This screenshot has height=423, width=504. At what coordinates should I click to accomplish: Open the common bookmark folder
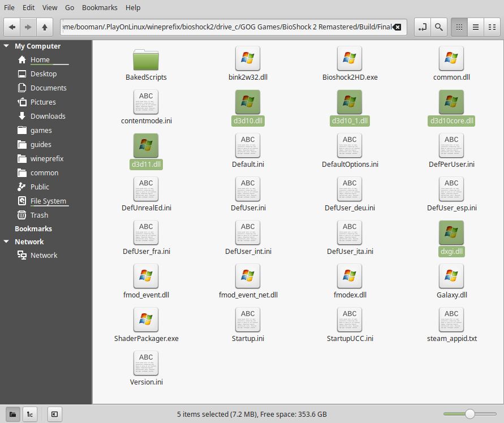[44, 173]
